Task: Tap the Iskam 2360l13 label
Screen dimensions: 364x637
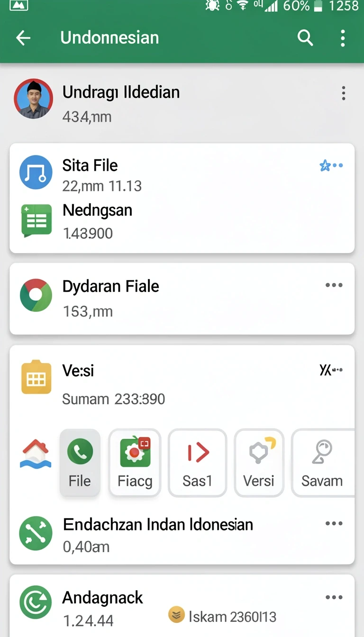Action: coord(232,617)
